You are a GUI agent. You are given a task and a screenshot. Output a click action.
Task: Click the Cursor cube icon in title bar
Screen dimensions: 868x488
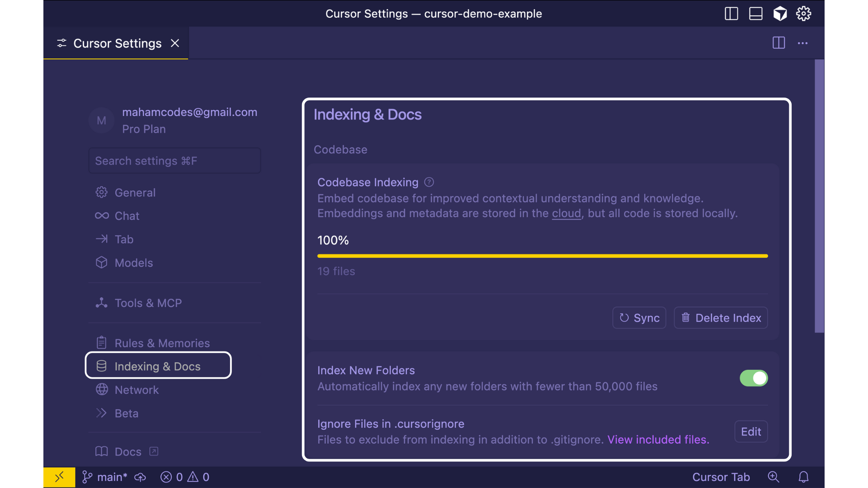(780, 14)
